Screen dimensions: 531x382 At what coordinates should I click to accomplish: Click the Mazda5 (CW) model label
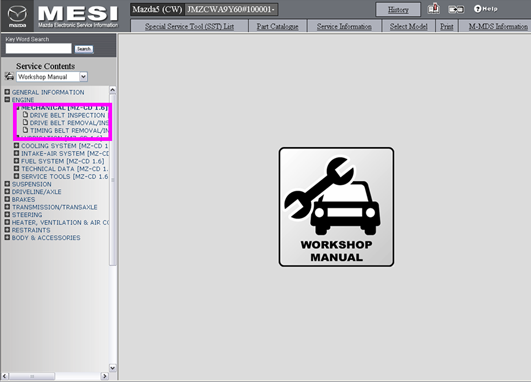coord(157,9)
